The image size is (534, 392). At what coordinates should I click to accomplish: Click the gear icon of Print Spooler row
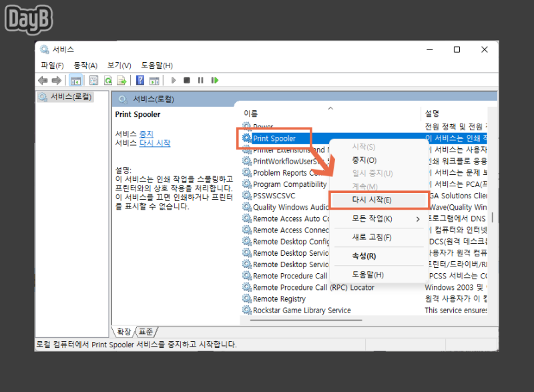coord(247,138)
